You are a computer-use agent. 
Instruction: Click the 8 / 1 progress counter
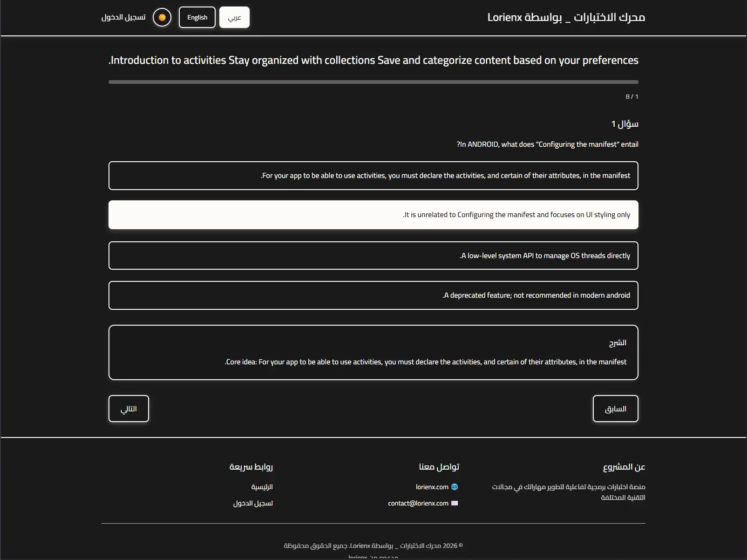click(632, 96)
